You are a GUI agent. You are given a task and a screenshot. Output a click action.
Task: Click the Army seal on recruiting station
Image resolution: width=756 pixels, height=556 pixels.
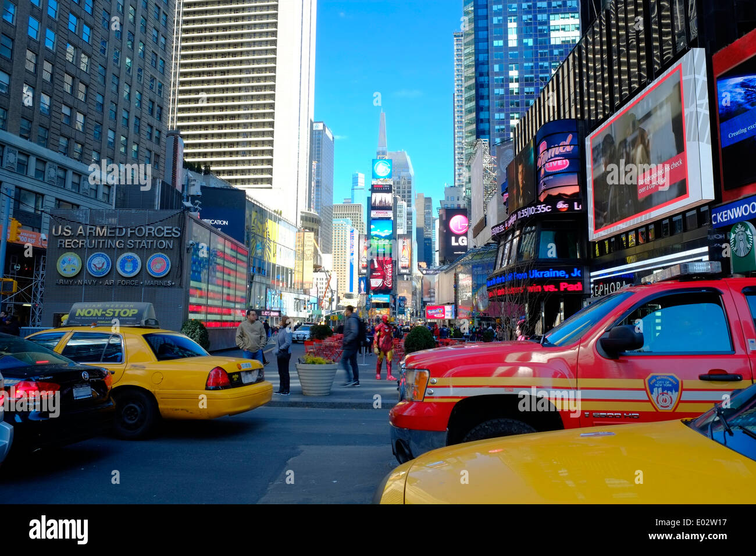click(x=69, y=265)
